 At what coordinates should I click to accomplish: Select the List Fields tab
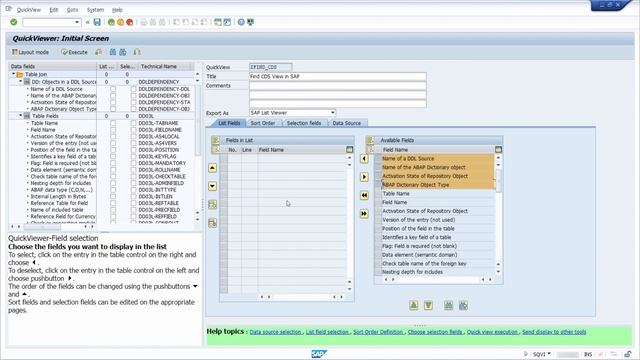click(229, 123)
